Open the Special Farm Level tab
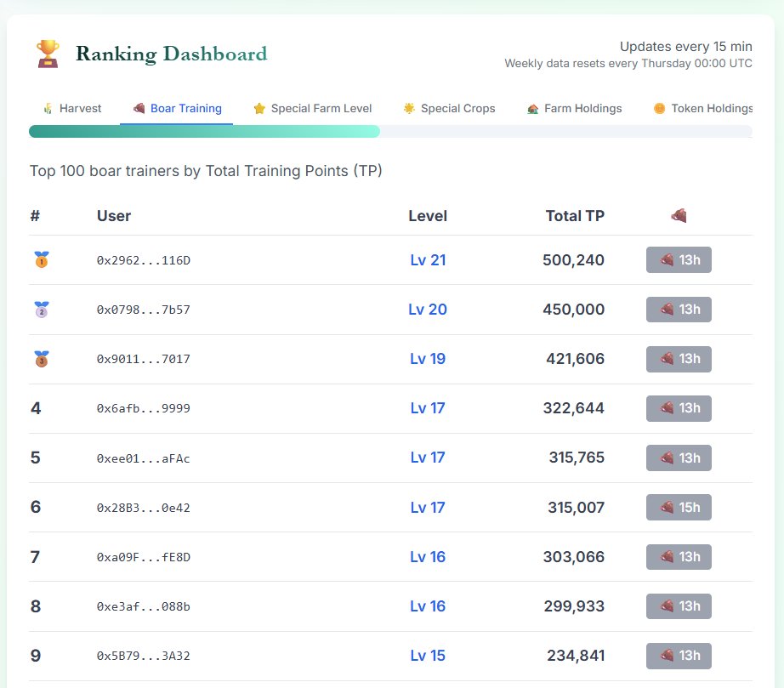The image size is (784, 688). [313, 109]
